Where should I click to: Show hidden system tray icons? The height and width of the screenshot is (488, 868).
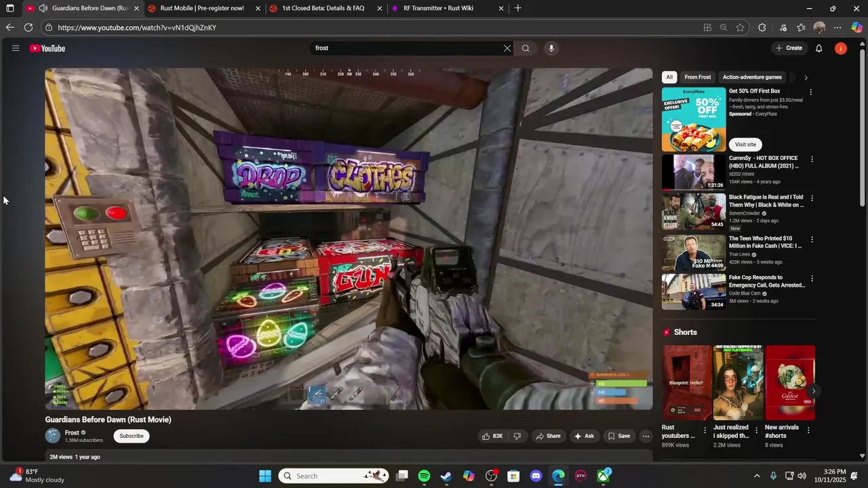click(x=757, y=476)
